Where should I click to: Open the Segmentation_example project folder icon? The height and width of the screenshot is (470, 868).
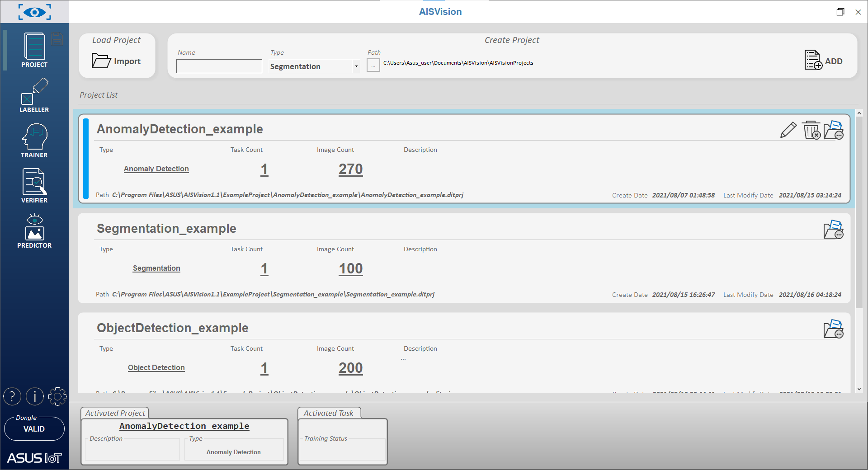(833, 230)
